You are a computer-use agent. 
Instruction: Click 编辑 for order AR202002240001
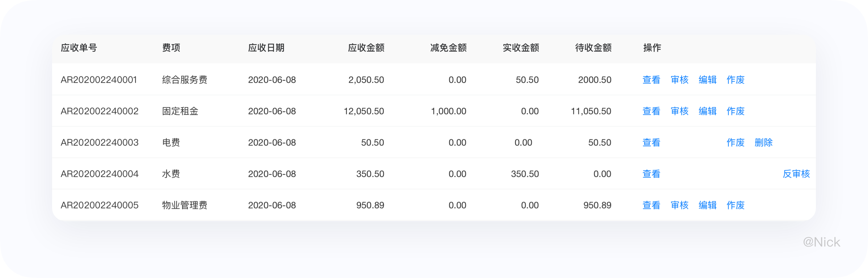pyautogui.click(x=708, y=80)
